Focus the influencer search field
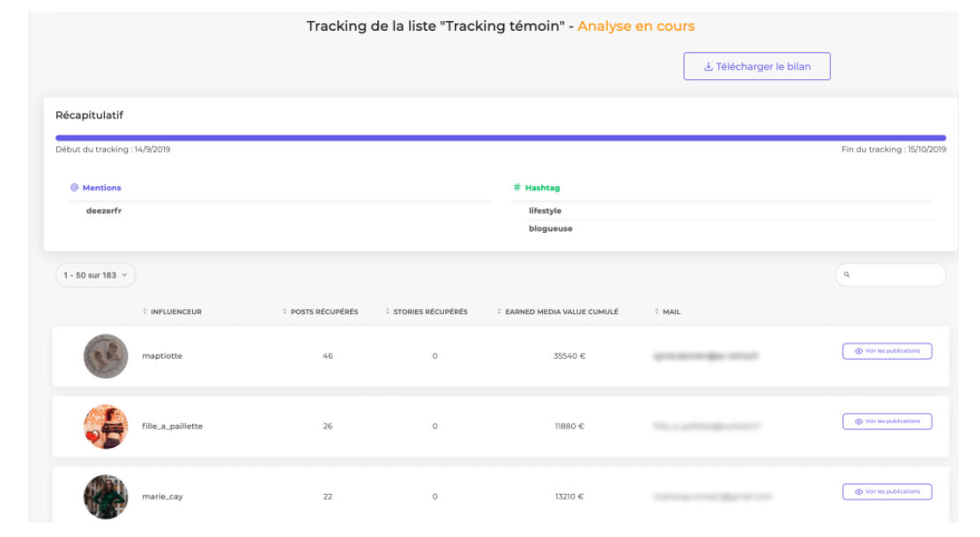Screen dimensions: 980x537 coord(895,275)
